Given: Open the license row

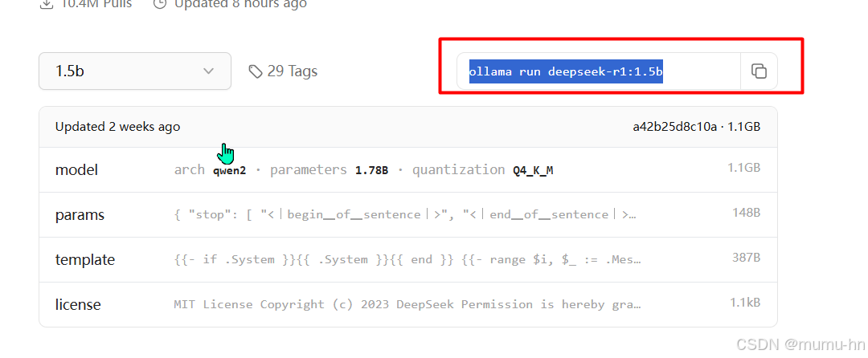Looking at the screenshot, I should 408,304.
